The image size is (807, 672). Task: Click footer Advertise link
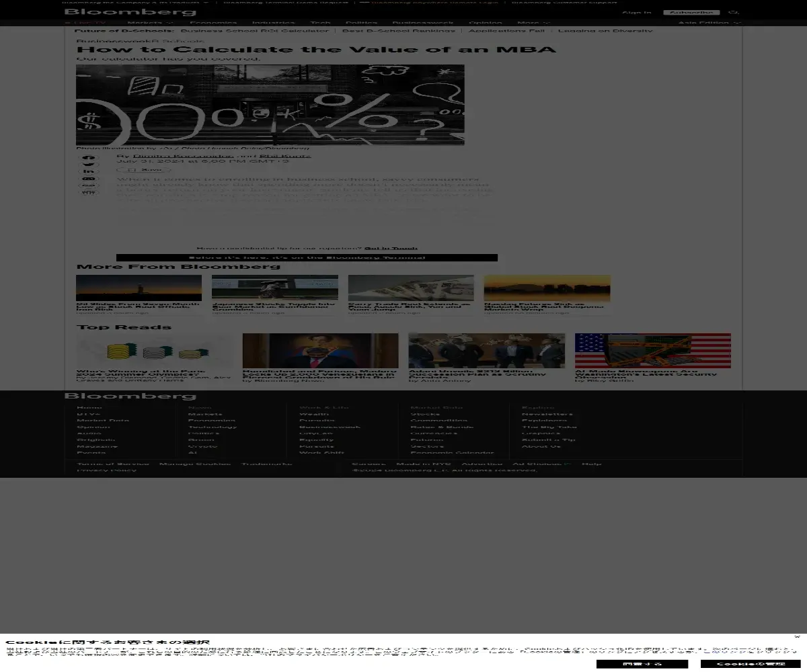pos(482,464)
